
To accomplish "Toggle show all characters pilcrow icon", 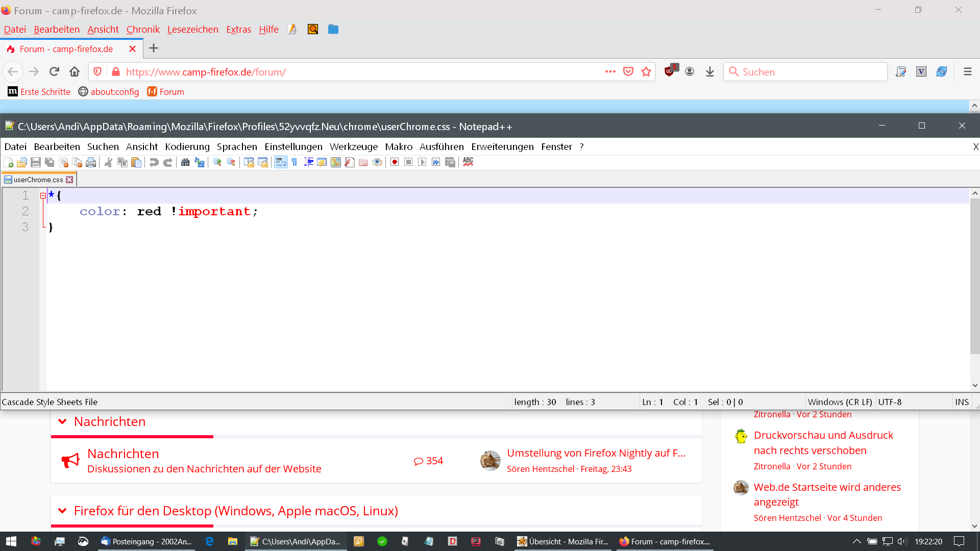I will point(295,162).
